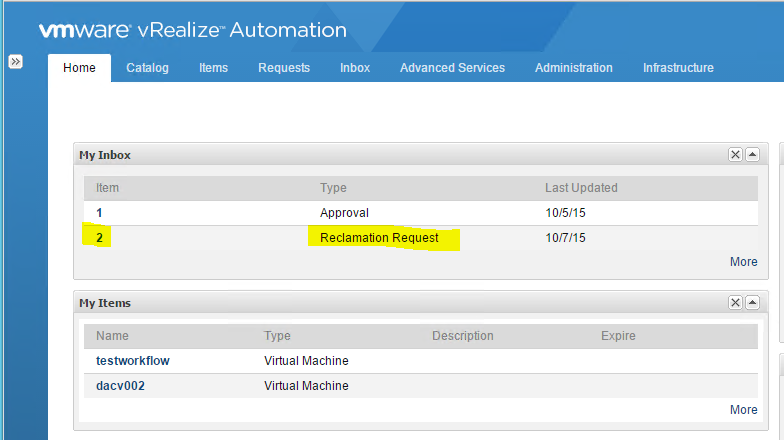Open the Inbox tab
784x440 pixels.
(x=355, y=68)
